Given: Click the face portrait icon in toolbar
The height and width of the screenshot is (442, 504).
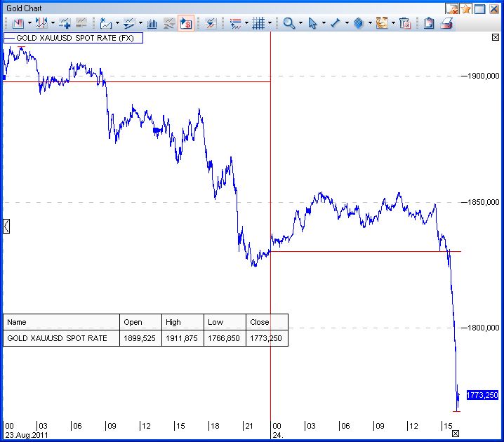Looking at the screenshot, I should [x=382, y=23].
